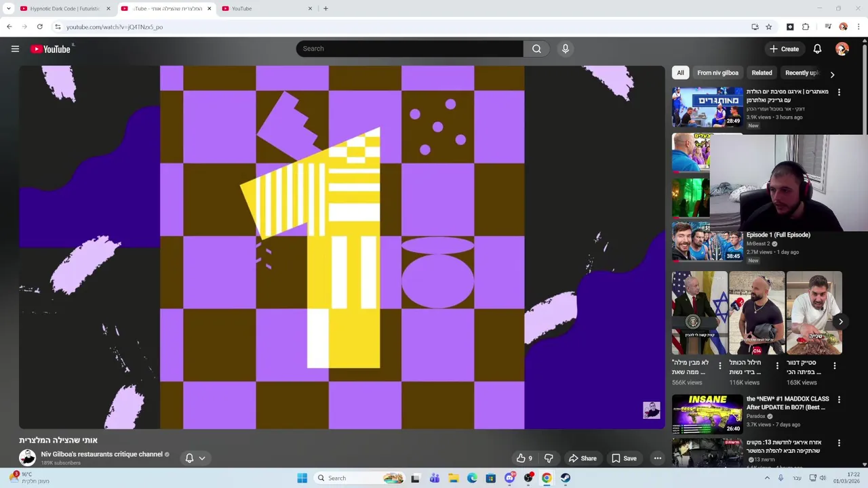The width and height of the screenshot is (868, 488).
Task: Show more filter chips with right arrow
Action: click(833, 75)
